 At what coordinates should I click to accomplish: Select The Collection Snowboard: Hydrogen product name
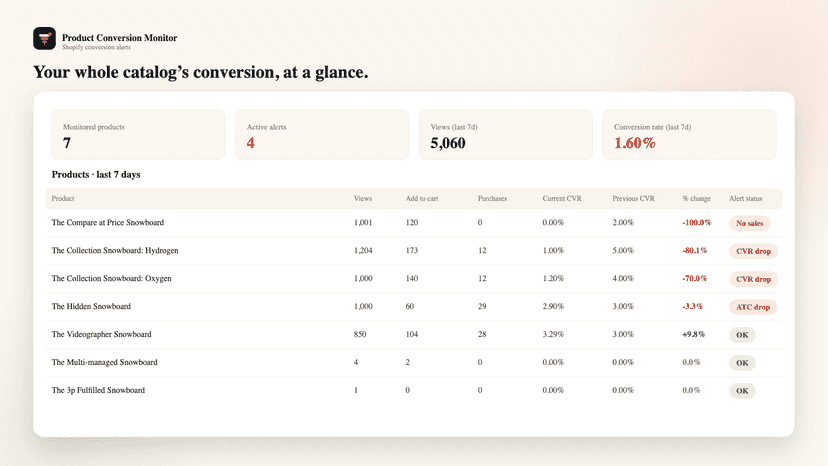[115, 250]
